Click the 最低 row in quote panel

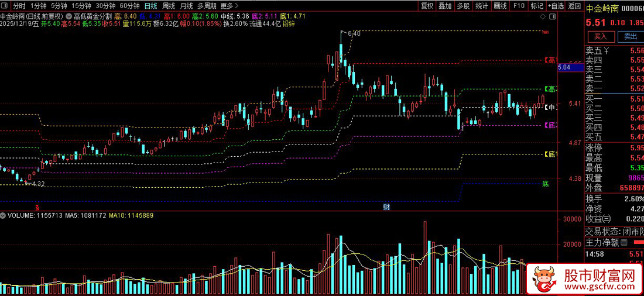click(x=614, y=167)
